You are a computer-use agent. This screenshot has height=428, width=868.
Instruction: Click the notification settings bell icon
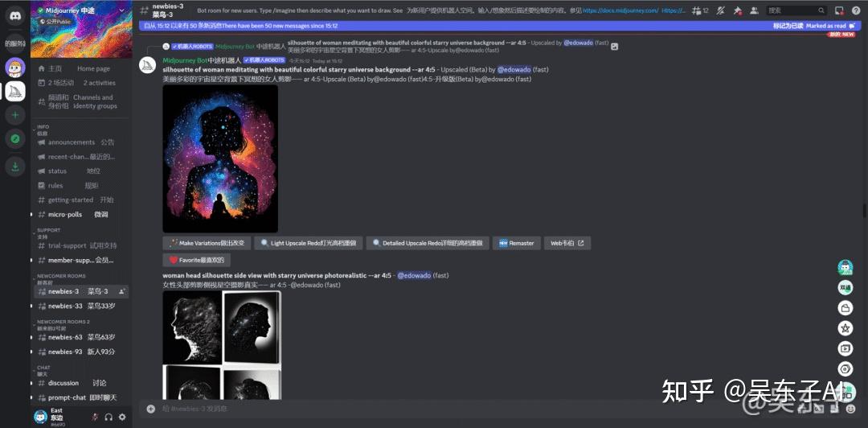[x=720, y=10]
